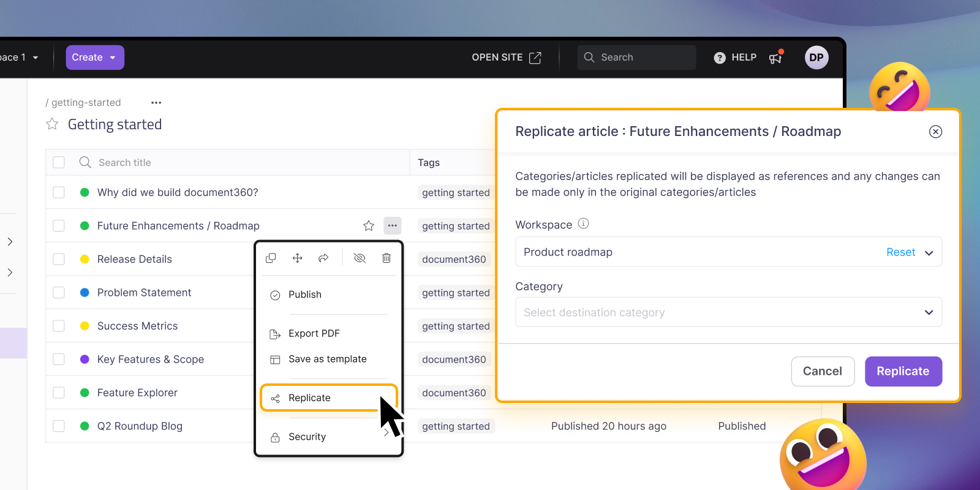Open the getting-started breadcrumb ellipsis menu
Screen dimensions: 980x490
pos(156,103)
